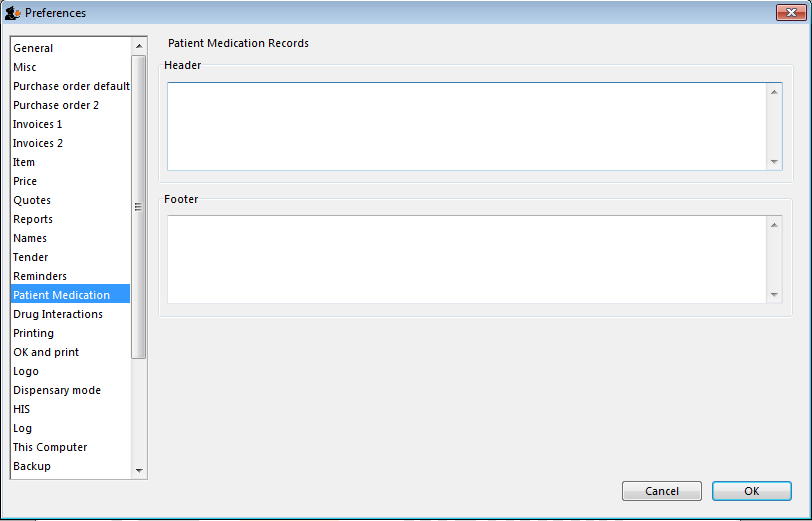Click inside the Header text field
Viewport: 812px width, 521px height.
[465, 126]
